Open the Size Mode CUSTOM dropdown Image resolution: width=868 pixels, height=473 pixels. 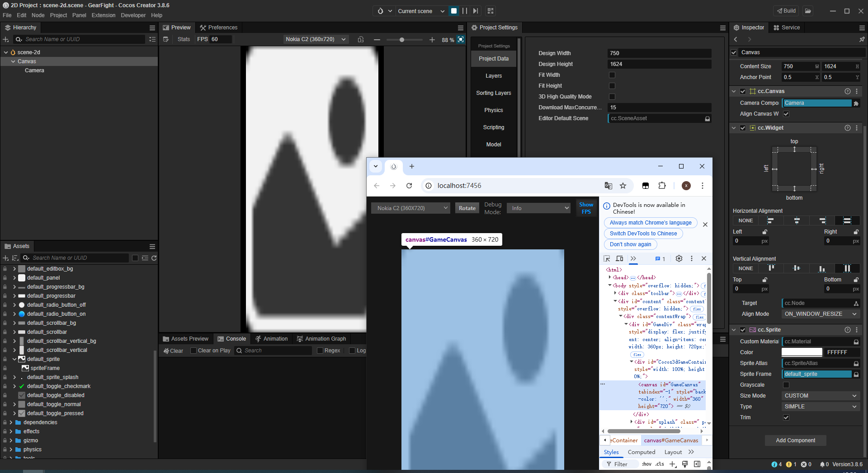820,396
